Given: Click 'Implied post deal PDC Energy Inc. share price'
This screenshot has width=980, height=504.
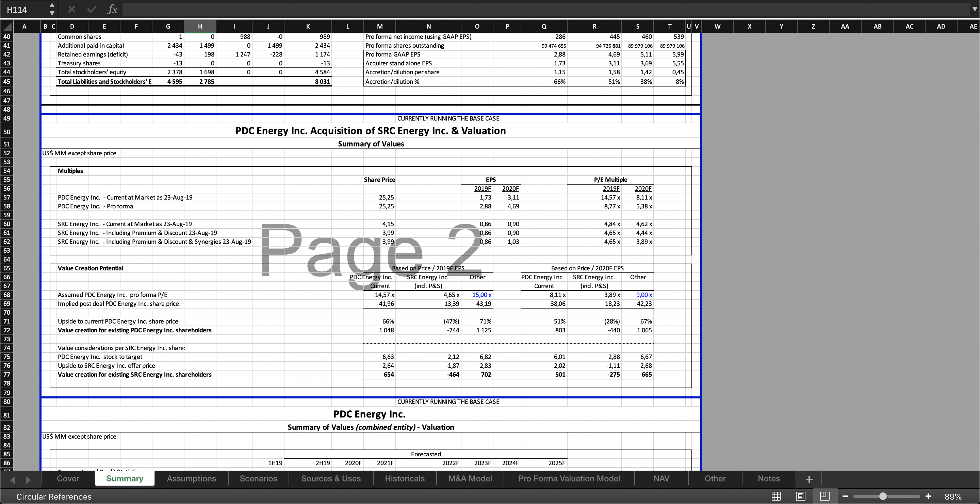Looking at the screenshot, I should click(118, 303).
